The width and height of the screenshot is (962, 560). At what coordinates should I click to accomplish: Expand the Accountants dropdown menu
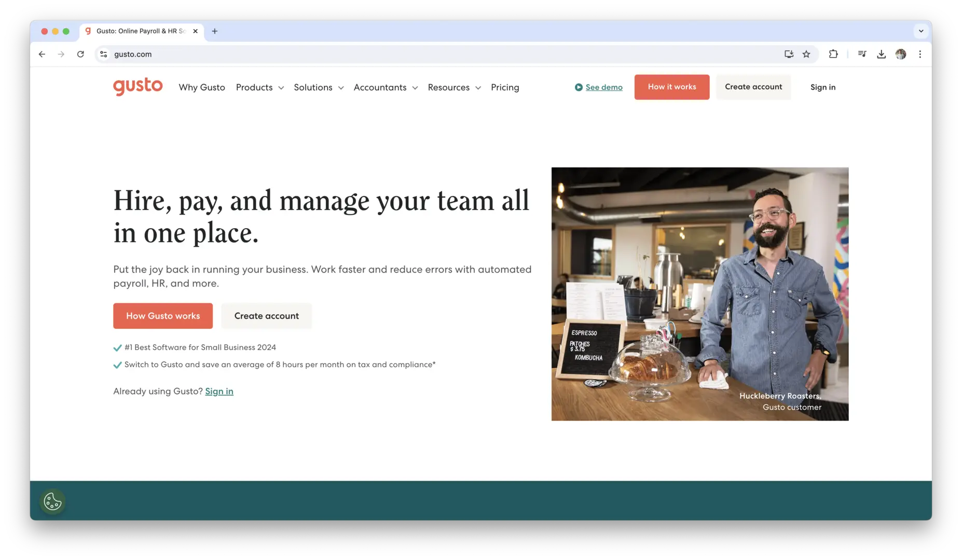click(x=386, y=87)
